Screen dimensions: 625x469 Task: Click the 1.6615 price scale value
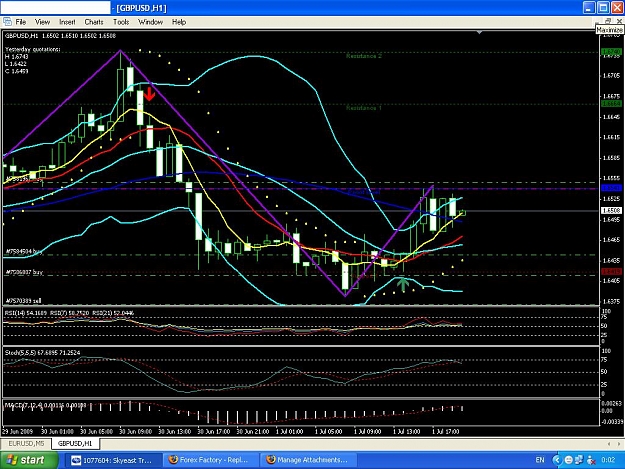tap(611, 137)
